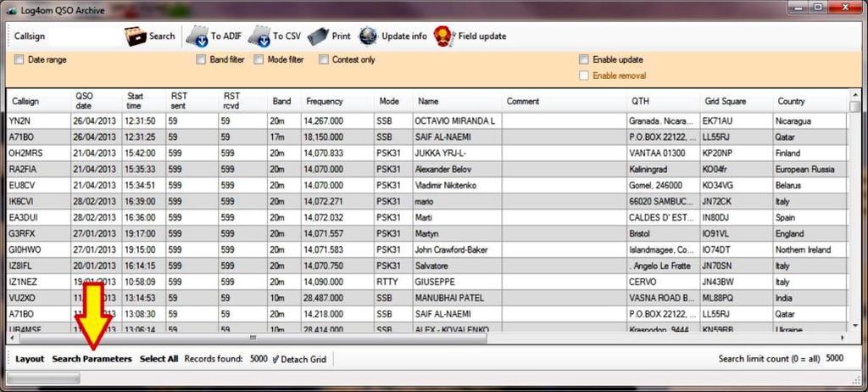Enable the Date range checkbox
This screenshot has width=868, height=392.
(19, 59)
